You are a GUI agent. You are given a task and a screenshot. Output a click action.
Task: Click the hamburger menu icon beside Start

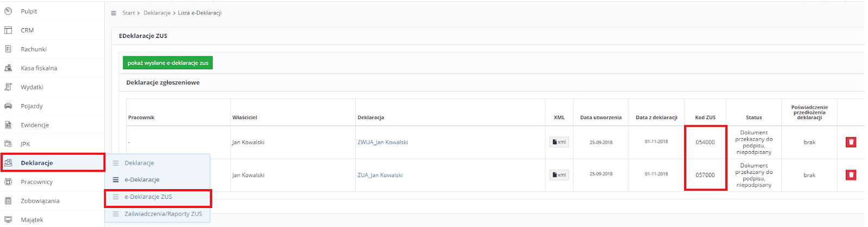click(x=113, y=13)
